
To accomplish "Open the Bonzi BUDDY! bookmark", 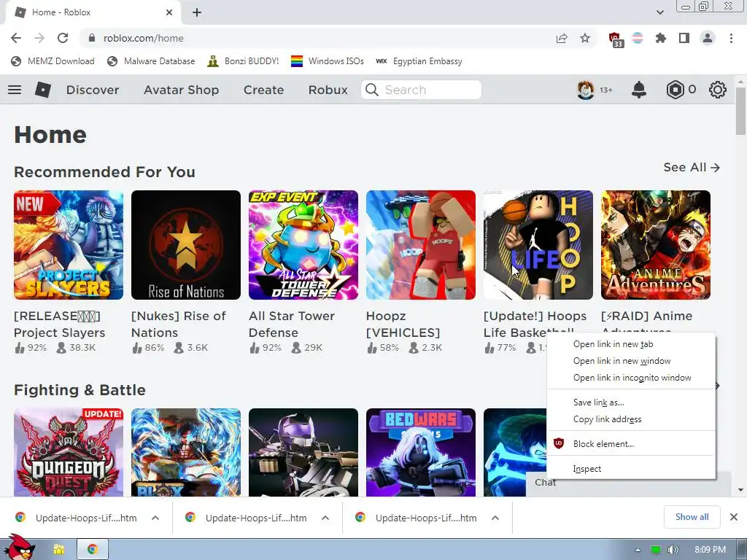I will [243, 61].
